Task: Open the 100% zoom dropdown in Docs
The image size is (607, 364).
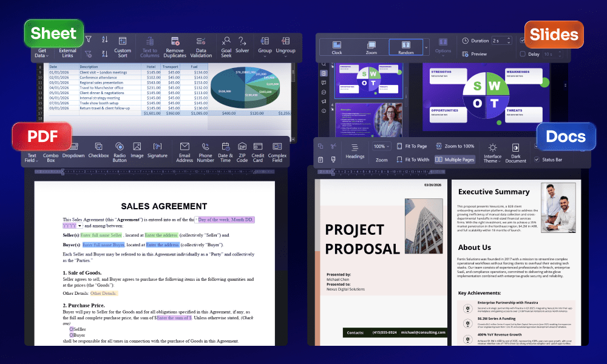Action: 381,146
